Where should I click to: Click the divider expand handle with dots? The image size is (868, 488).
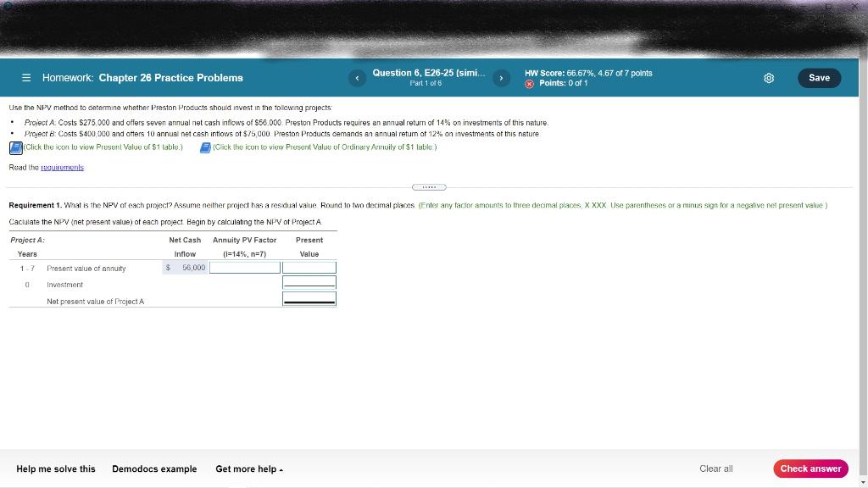click(x=429, y=187)
